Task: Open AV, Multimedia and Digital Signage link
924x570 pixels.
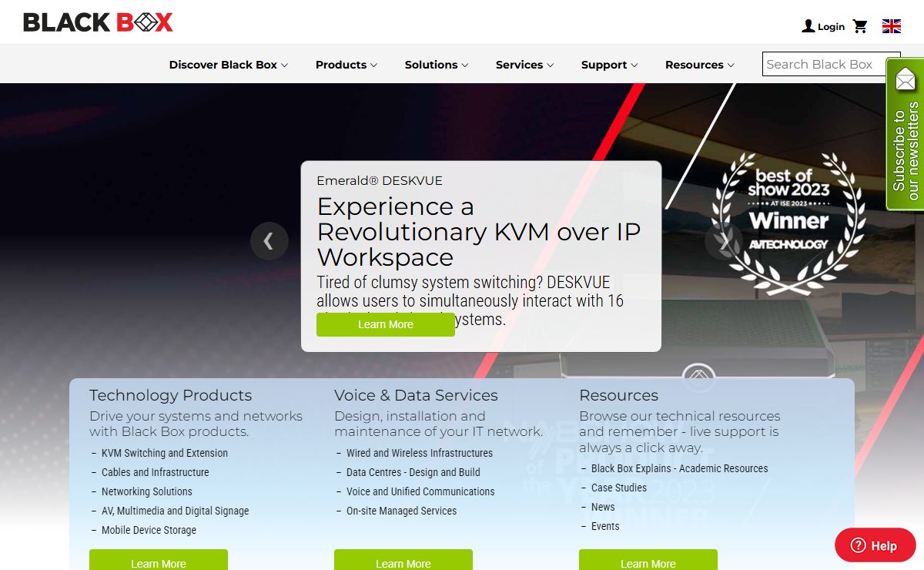Action: coord(176,511)
